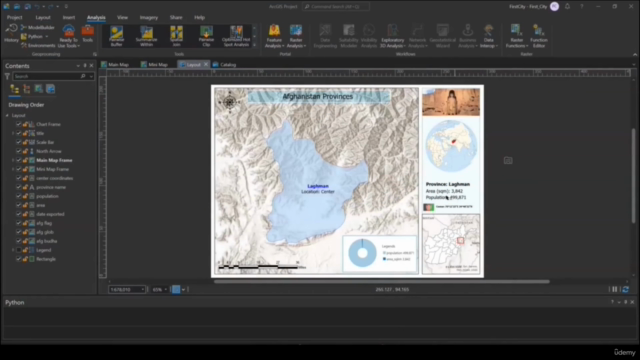Hide the province name element

click(19, 187)
